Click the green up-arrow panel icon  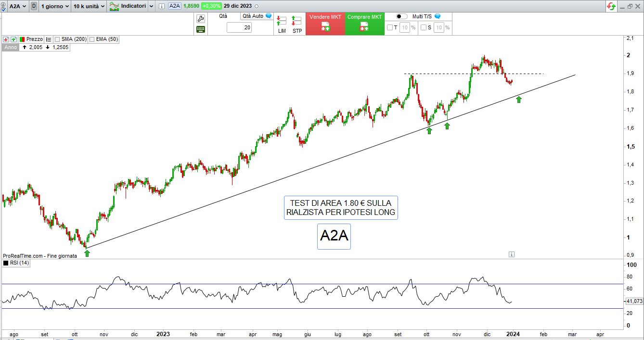[13, 39]
